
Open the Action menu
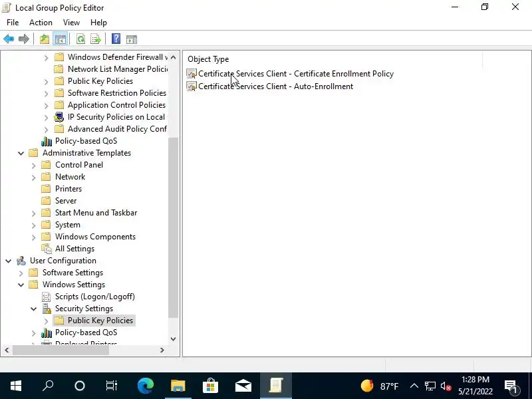[x=41, y=23]
